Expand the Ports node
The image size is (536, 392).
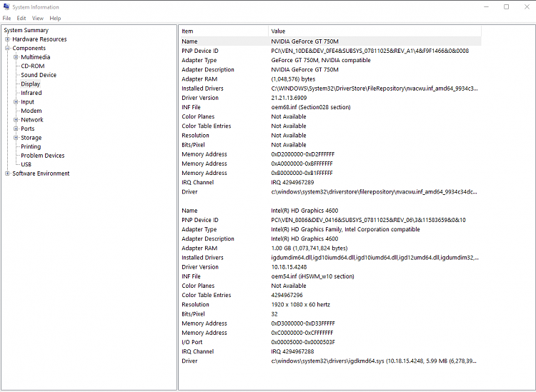pos(16,129)
